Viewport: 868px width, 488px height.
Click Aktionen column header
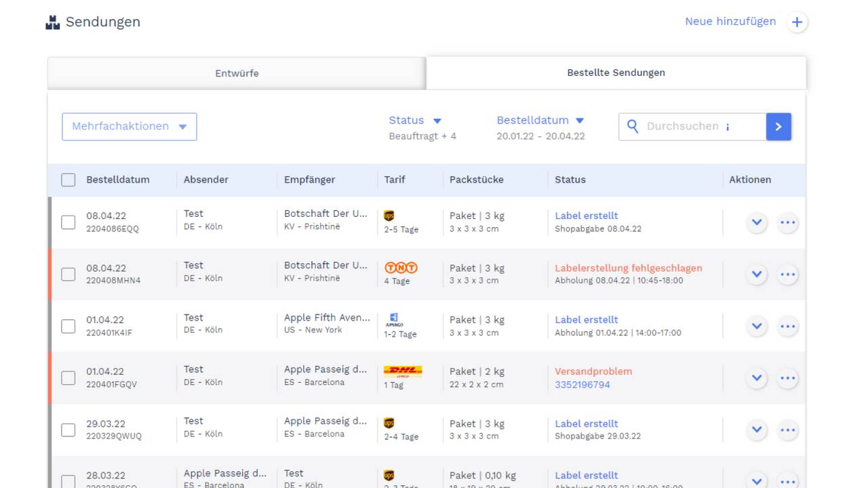(x=750, y=180)
